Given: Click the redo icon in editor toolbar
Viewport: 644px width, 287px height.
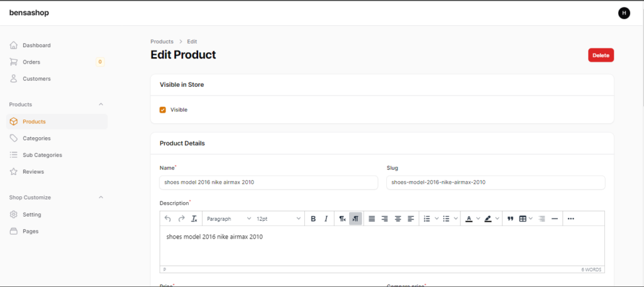Looking at the screenshot, I should pyautogui.click(x=181, y=219).
